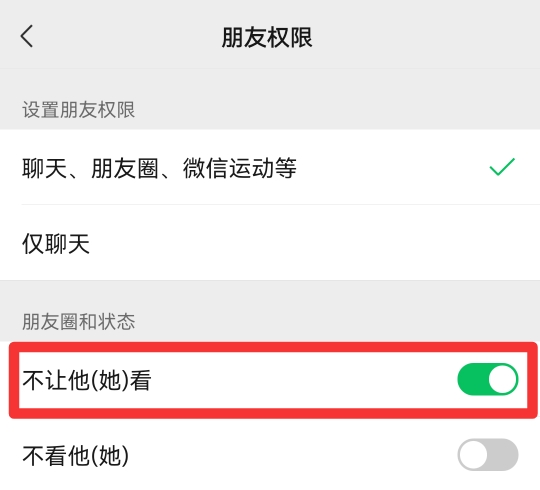Click the 朋友圈和状态 section header

79,322
